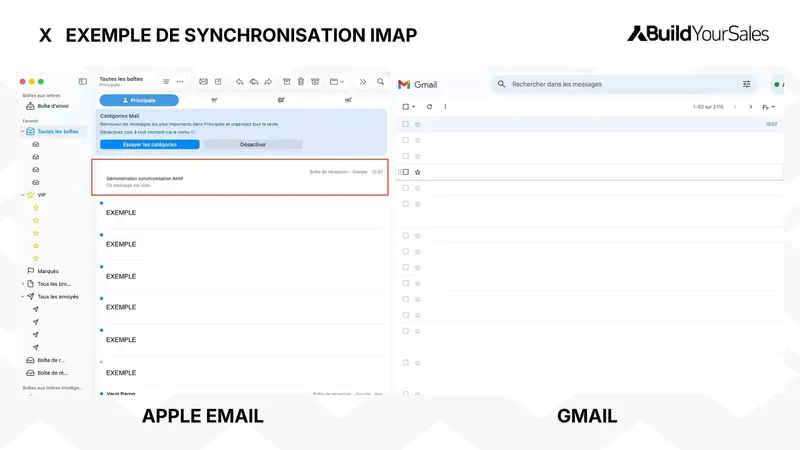Tick checkbox of the hovered Gmail row
The height and width of the screenshot is (450, 800).
click(x=406, y=172)
